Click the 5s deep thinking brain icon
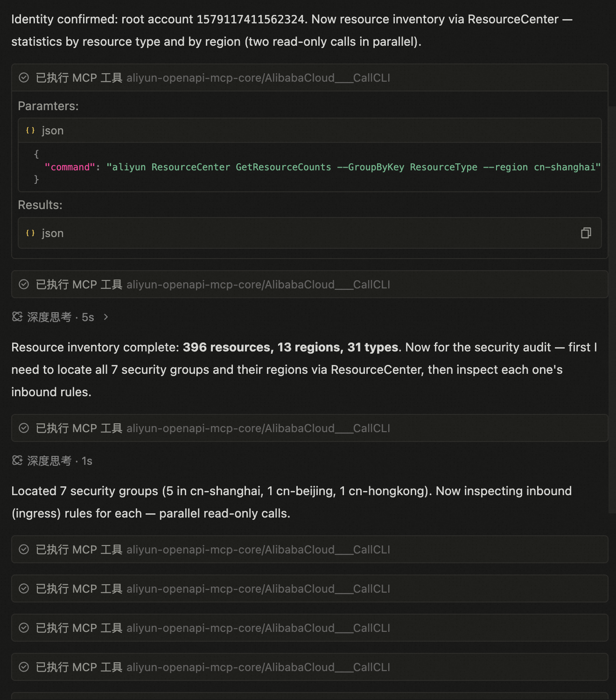The image size is (616, 700). point(17,317)
